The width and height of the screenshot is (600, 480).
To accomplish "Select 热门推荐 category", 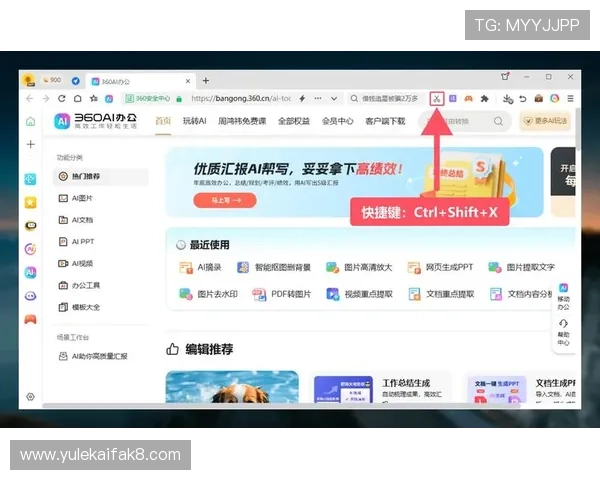I will [101, 176].
